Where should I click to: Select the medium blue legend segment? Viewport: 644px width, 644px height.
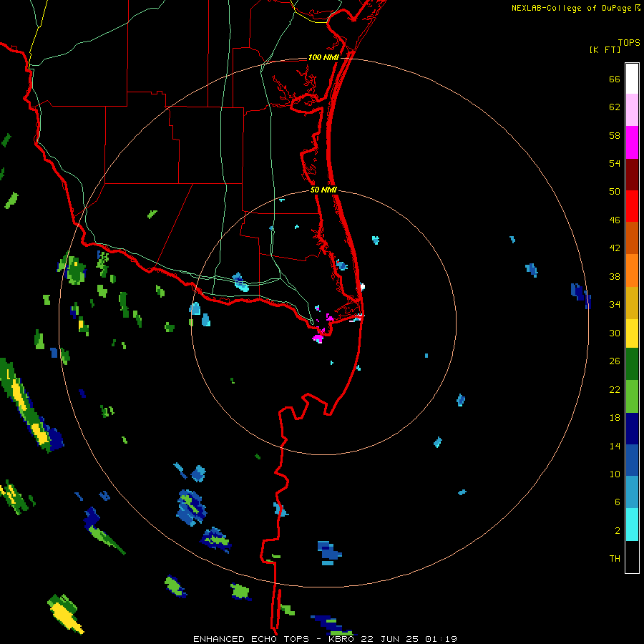[632, 460]
